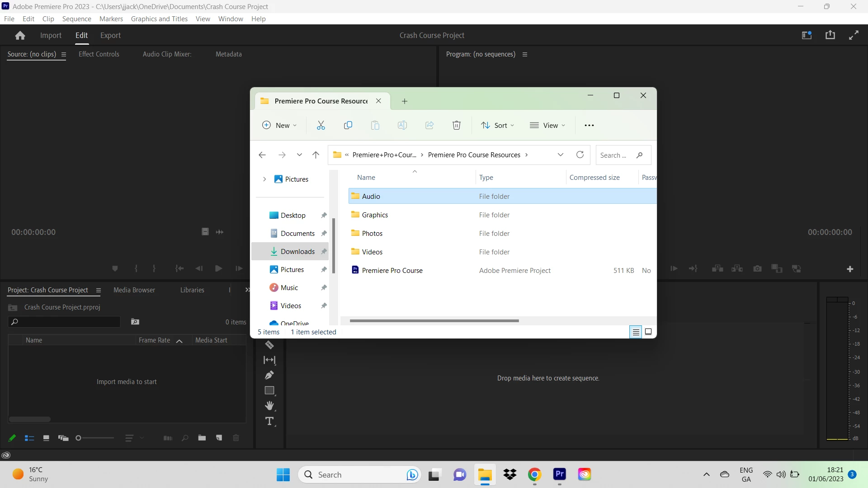This screenshot has height=488, width=868.
Task: Open Premiere Home screen icon
Action: (x=20, y=35)
